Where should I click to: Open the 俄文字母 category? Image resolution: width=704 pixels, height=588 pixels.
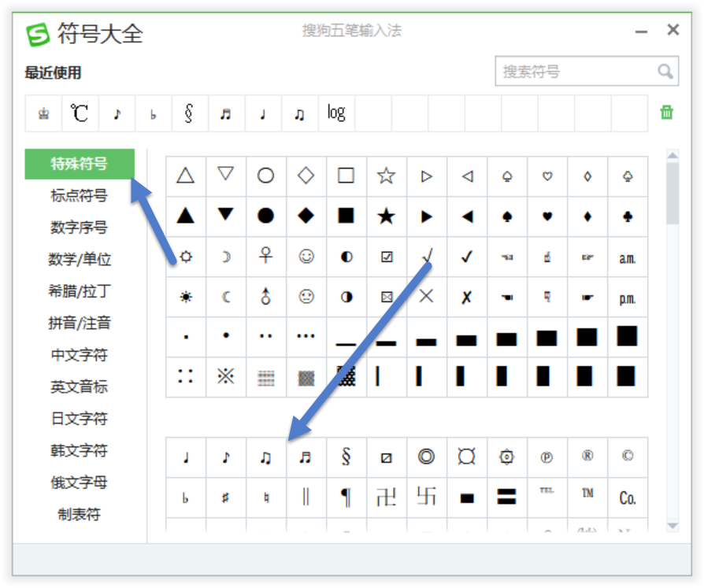(80, 483)
